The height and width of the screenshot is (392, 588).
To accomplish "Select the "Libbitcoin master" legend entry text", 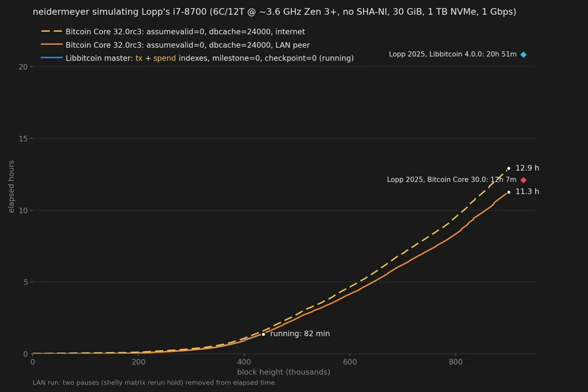I will click(x=209, y=58).
